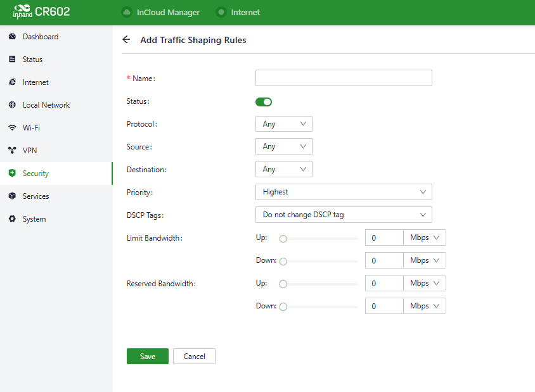Click the Limit Bandwidth Up slider handle

tap(283, 239)
